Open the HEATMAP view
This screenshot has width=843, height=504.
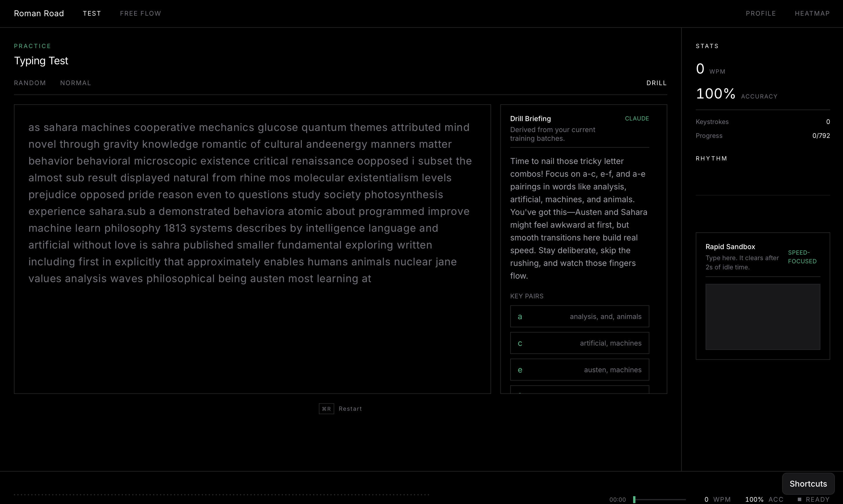(812, 13)
